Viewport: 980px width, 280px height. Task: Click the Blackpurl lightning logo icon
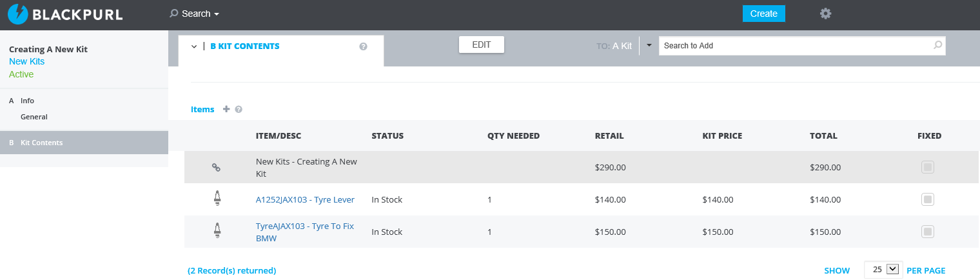17,14
